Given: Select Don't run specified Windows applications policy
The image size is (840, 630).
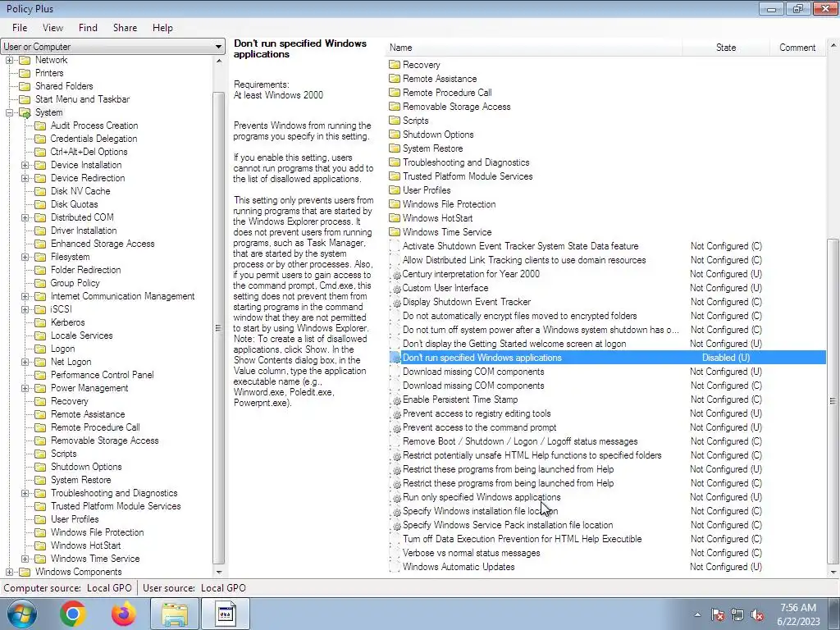Looking at the screenshot, I should pyautogui.click(x=607, y=358).
